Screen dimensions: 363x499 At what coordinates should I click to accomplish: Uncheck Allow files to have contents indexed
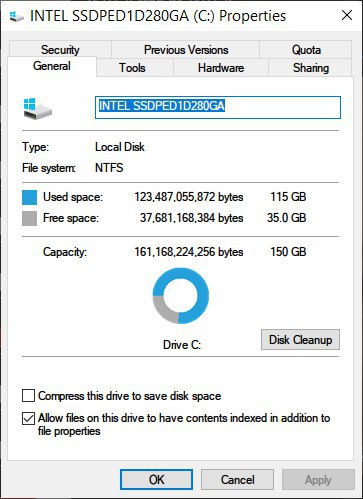coord(28,418)
